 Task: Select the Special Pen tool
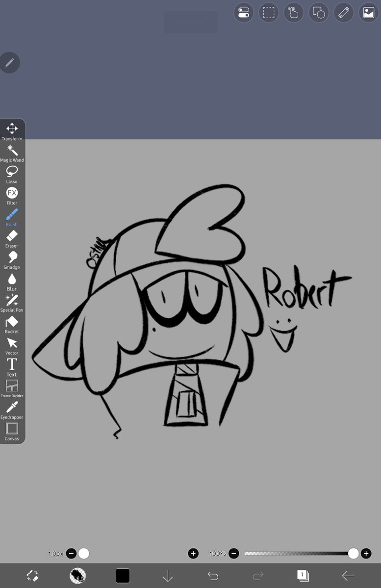(12, 304)
